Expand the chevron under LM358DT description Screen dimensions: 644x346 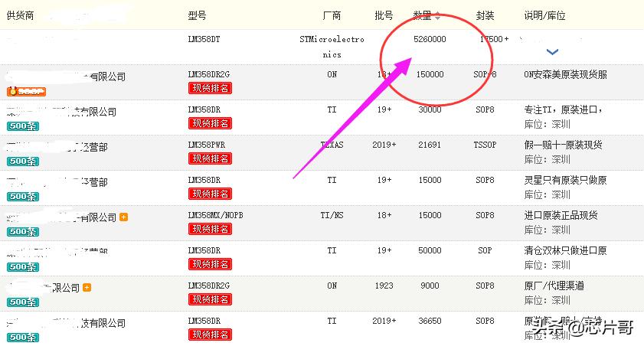[552, 52]
